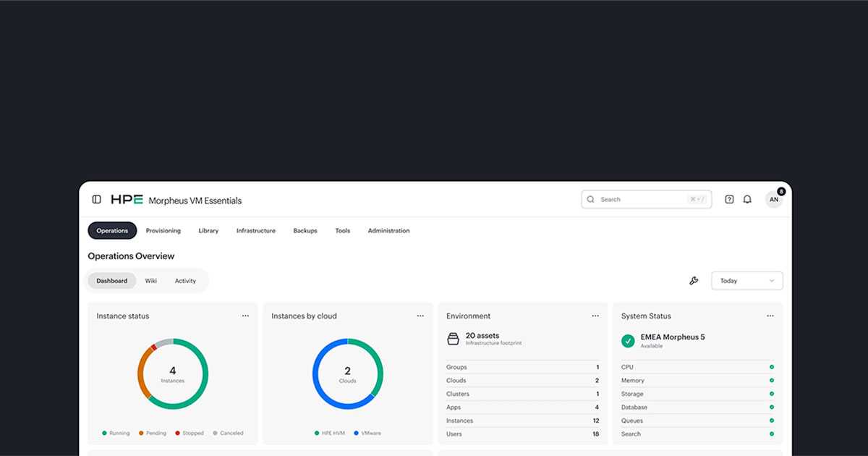Image resolution: width=868 pixels, height=456 pixels.
Task: Toggle the HPE HVM legend entry
Action: pyautogui.click(x=331, y=434)
